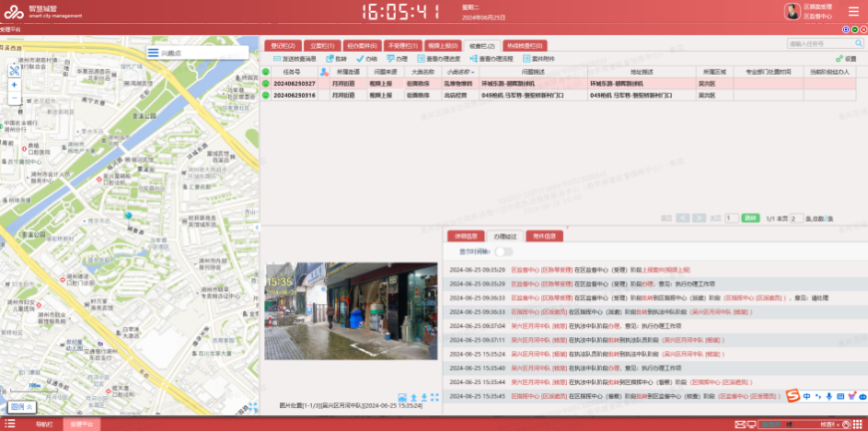868x432 pixels.
Task: Click the fullscreen icon below the photo
Action: coord(435,398)
